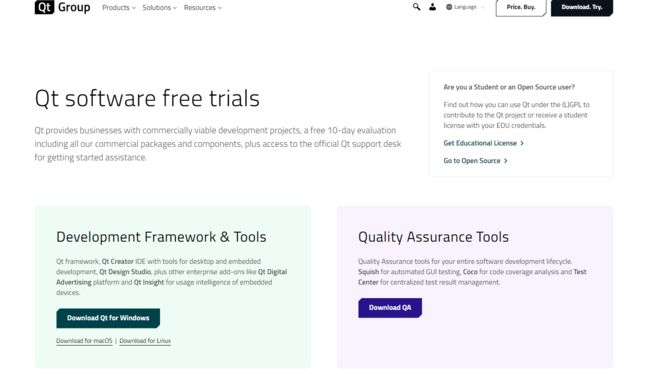Screen dimensions: 650x374
Task: Click the user account icon
Action: click(x=432, y=7)
